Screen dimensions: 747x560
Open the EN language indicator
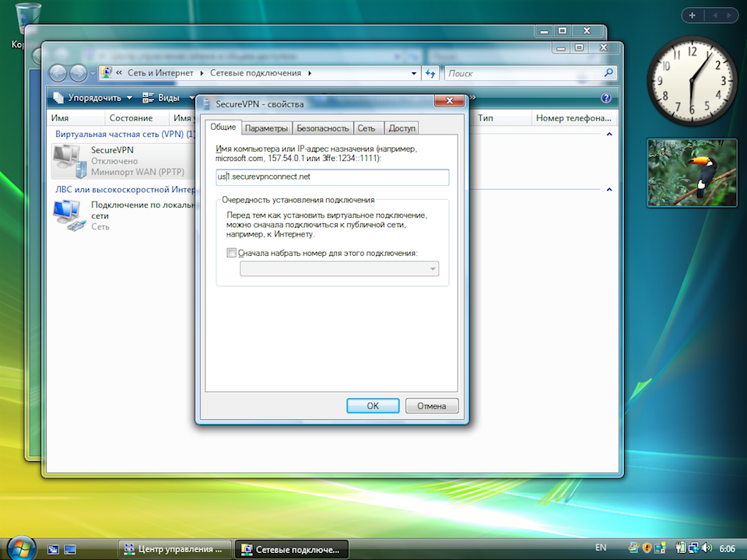(x=601, y=548)
